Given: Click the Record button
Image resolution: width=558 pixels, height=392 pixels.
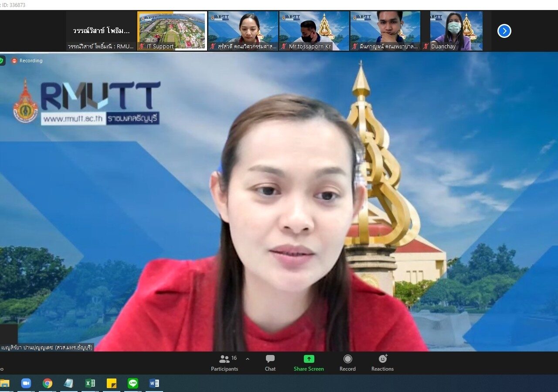Looking at the screenshot, I should tap(347, 363).
